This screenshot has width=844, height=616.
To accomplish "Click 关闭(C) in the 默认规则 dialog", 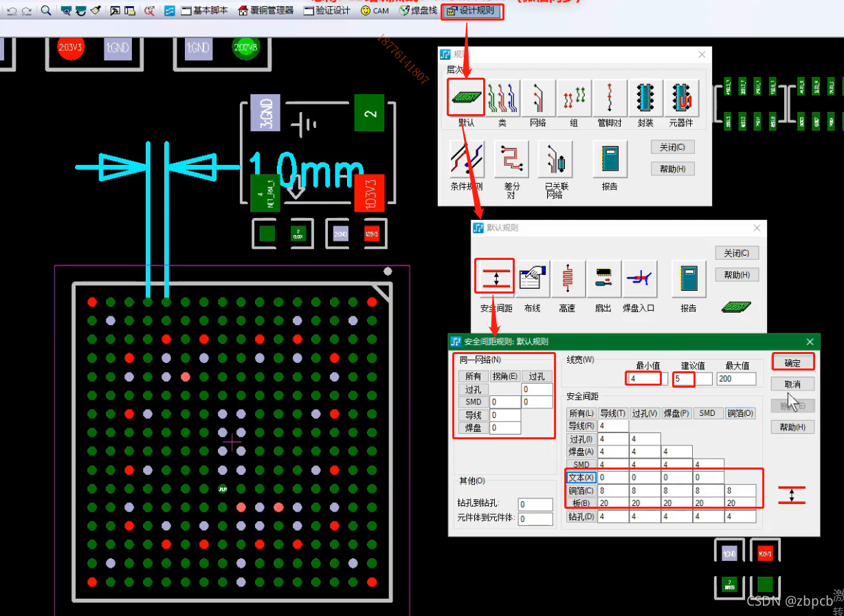I will coord(737,253).
